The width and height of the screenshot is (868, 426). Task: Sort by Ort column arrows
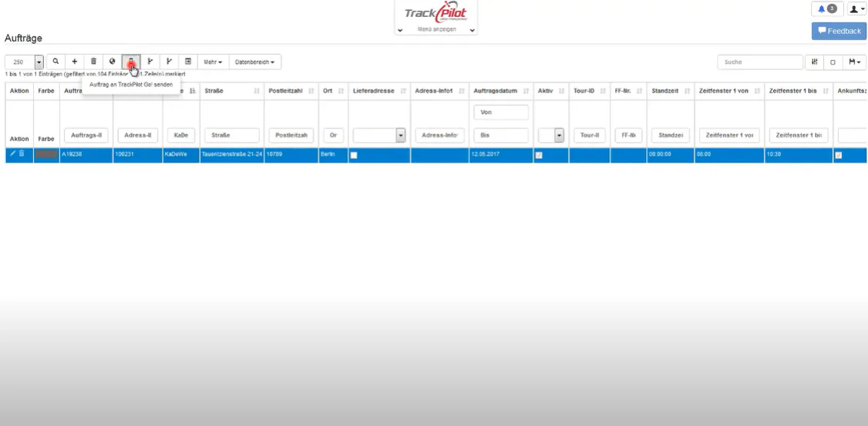tap(341, 91)
